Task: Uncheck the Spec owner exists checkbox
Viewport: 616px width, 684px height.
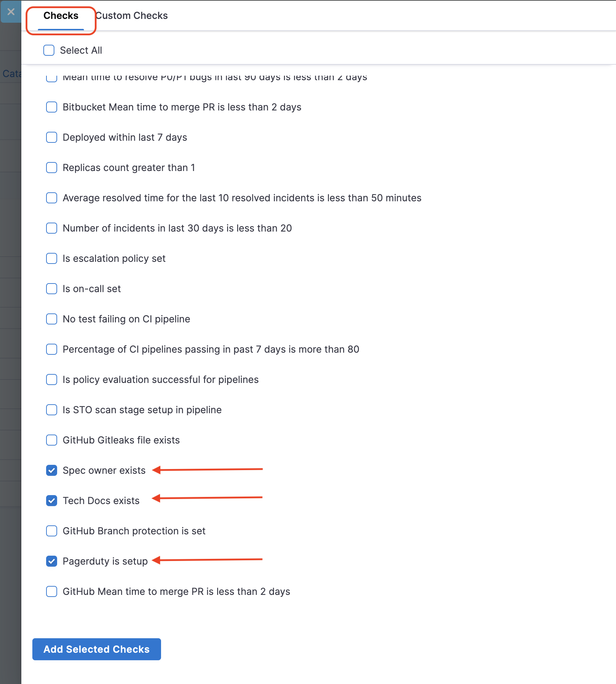Action: point(52,470)
